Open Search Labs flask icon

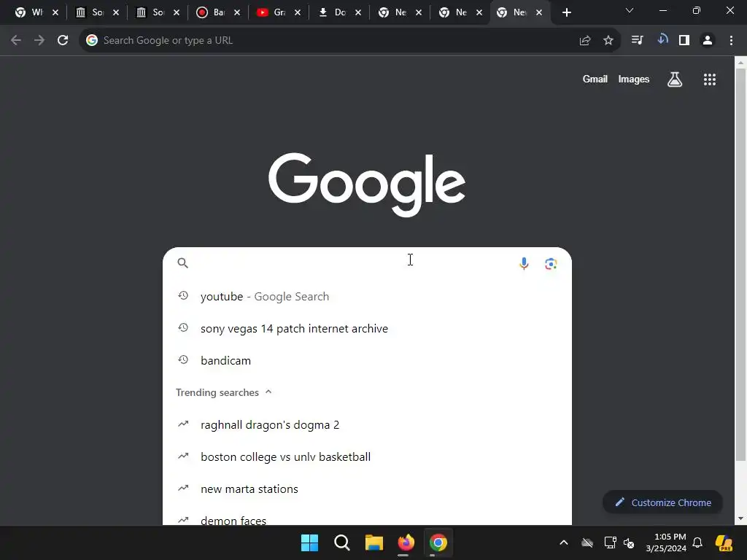tap(675, 79)
